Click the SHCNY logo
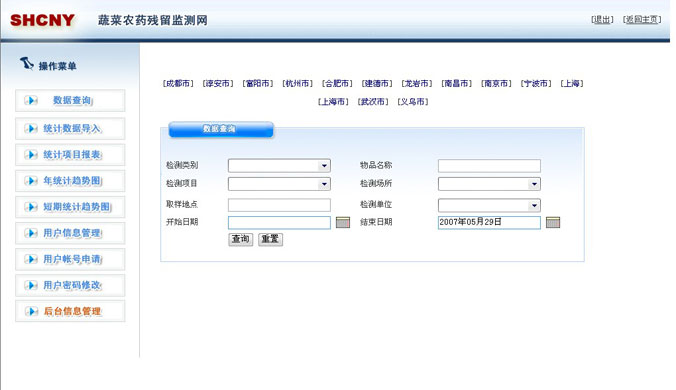 42,20
